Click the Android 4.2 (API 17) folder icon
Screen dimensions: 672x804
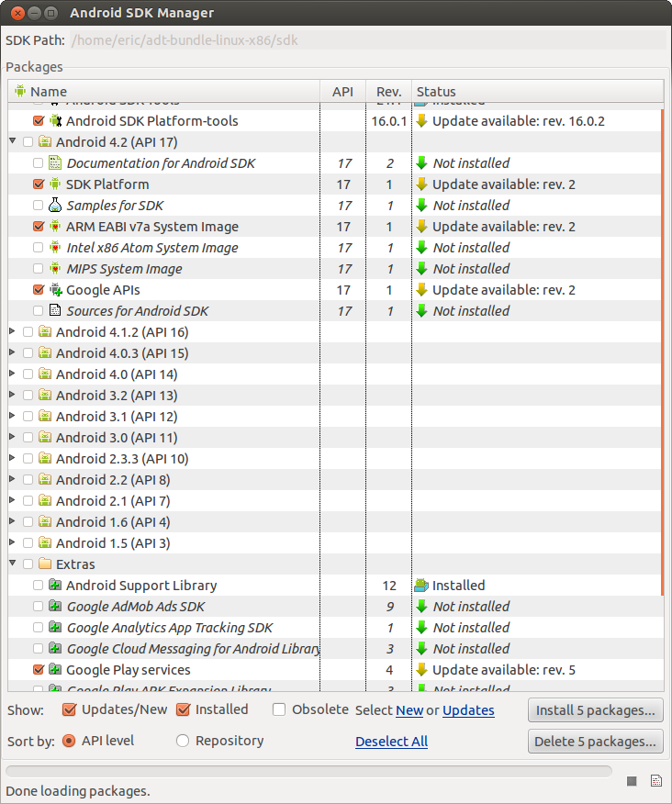[45, 141]
